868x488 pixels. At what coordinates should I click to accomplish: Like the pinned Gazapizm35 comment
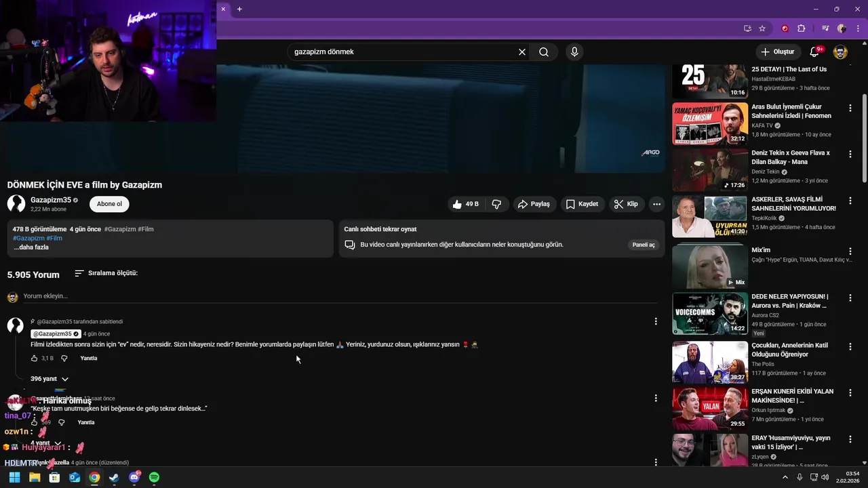(34, 359)
